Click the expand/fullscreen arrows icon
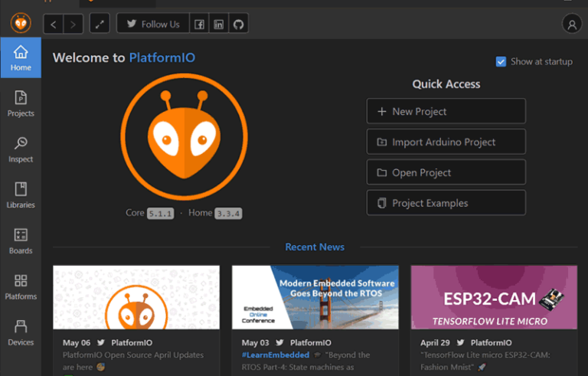 pos(100,25)
